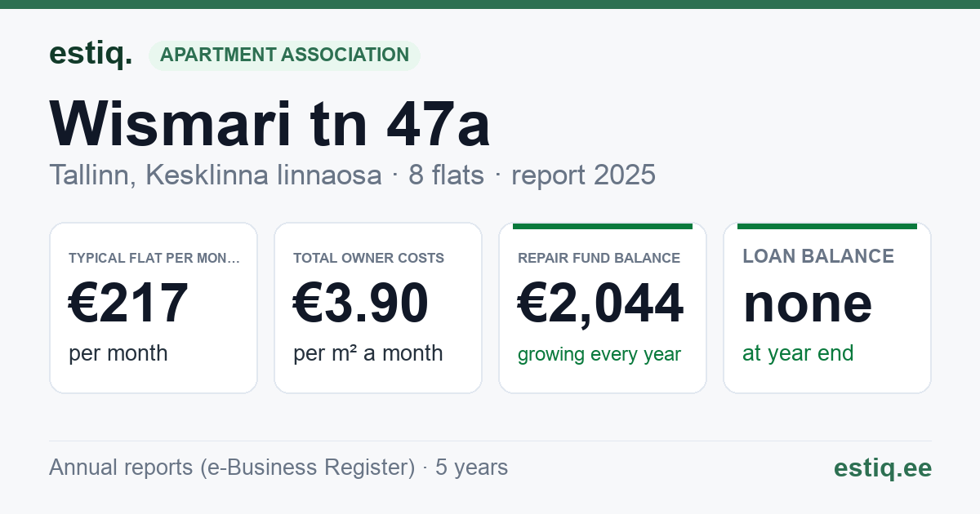Open the Repair fund balance card
This screenshot has width=980, height=514.
point(603,308)
